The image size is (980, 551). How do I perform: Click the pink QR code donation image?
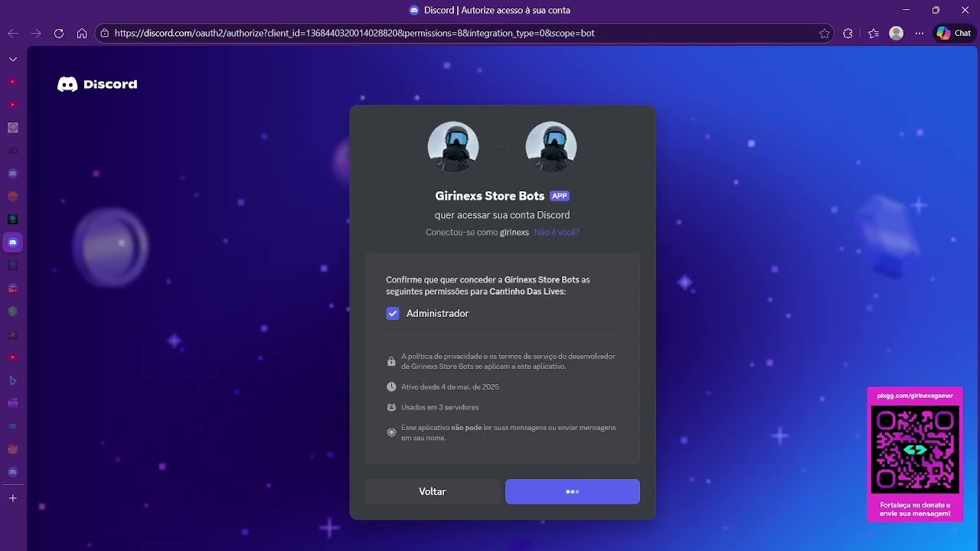click(x=915, y=449)
